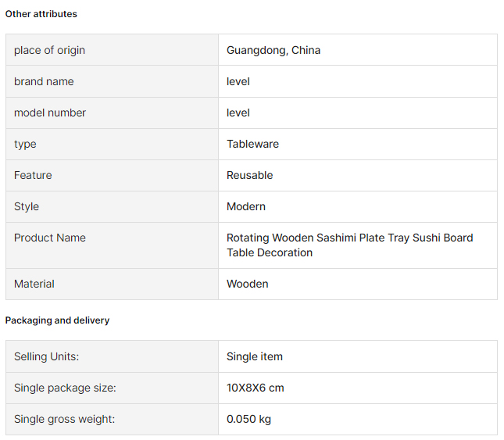Image resolution: width=504 pixels, height=440 pixels.
Task: Click the 'model number' label cell
Action: point(50,113)
